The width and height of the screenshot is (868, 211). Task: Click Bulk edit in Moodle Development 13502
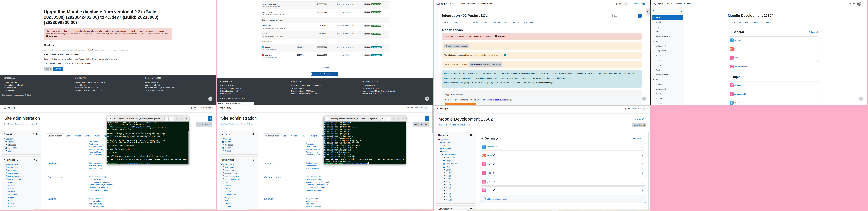click(639, 119)
